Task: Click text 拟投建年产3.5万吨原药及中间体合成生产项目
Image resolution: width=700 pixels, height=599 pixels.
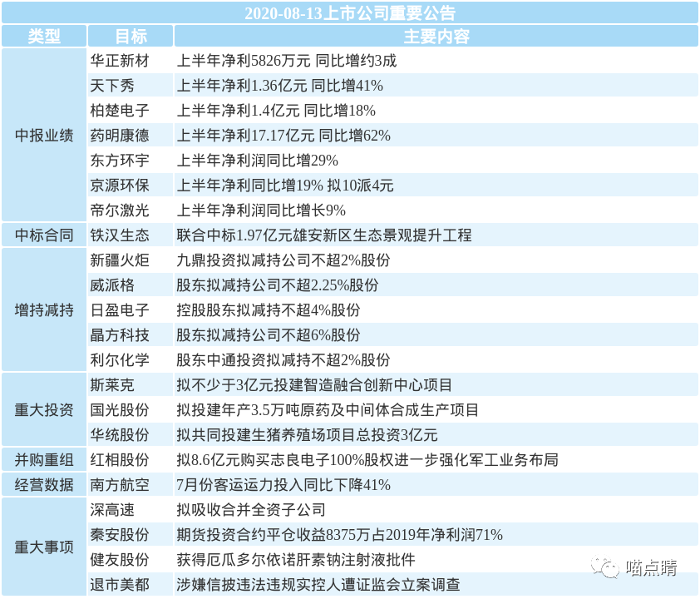Action: [328, 410]
